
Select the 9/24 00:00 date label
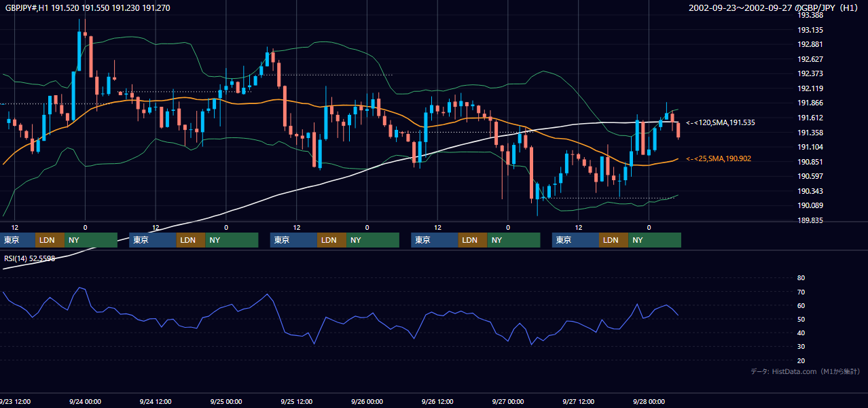[86, 401]
